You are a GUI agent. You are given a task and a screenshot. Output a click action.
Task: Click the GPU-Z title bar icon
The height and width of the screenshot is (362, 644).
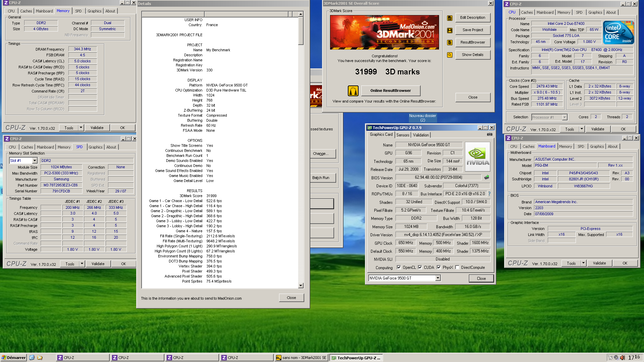pyautogui.click(x=370, y=128)
